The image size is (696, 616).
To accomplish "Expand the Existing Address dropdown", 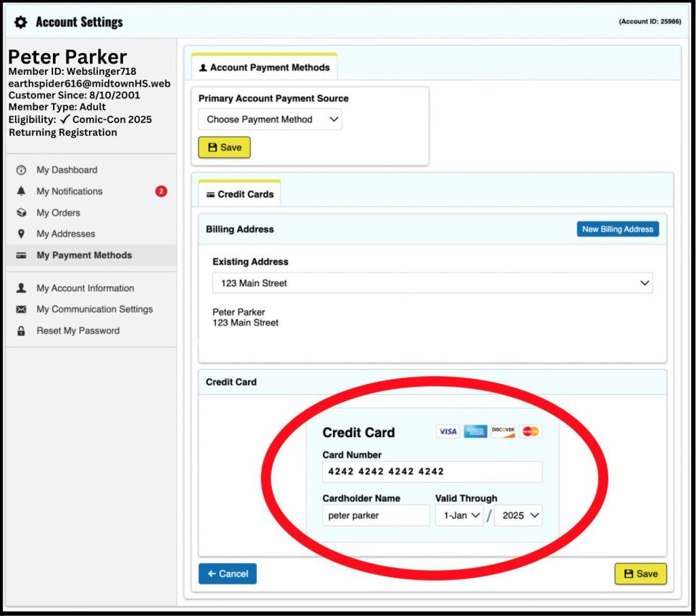I will coord(432,283).
